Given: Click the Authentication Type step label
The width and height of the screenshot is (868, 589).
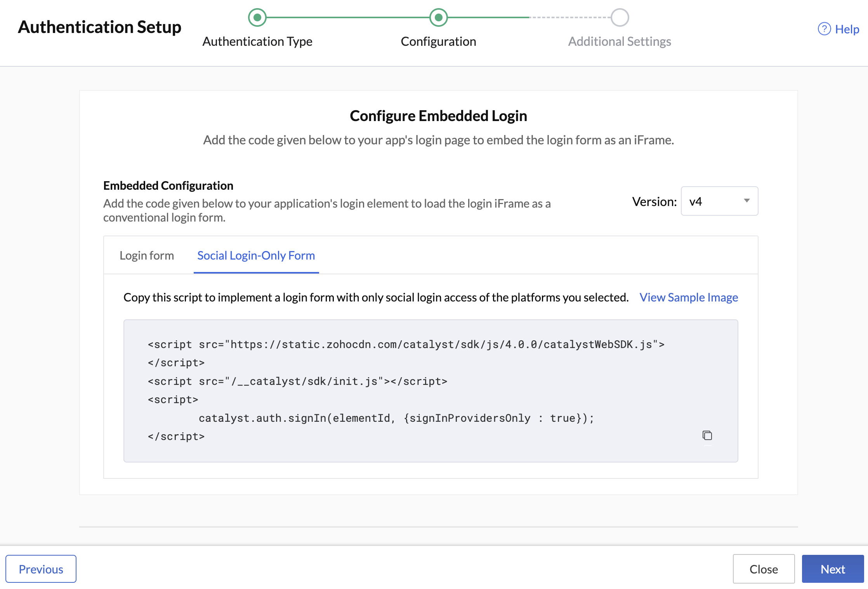Looking at the screenshot, I should (257, 41).
